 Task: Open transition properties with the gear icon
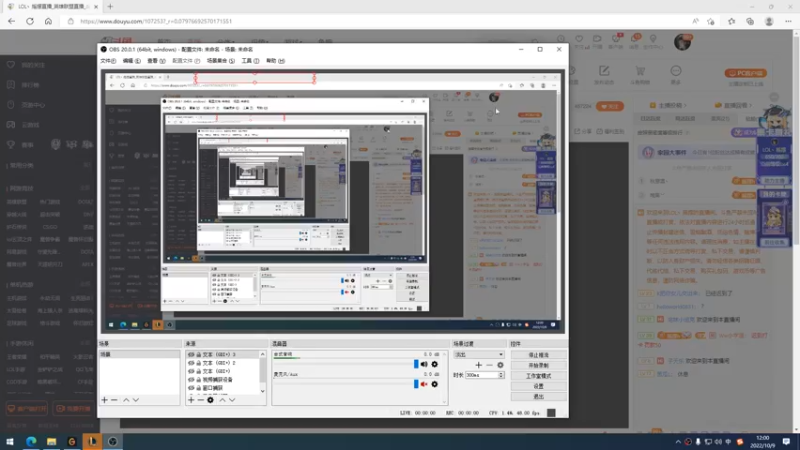[500, 365]
